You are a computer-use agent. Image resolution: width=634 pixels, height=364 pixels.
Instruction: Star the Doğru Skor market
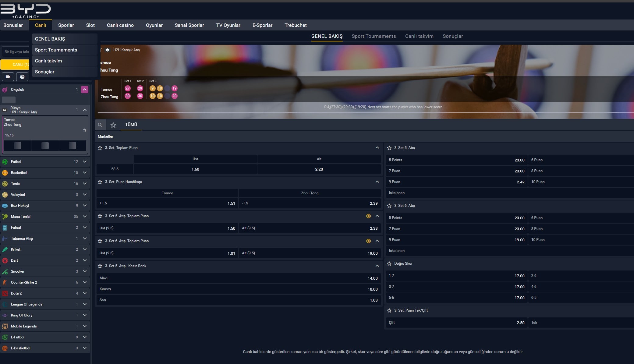pos(389,263)
